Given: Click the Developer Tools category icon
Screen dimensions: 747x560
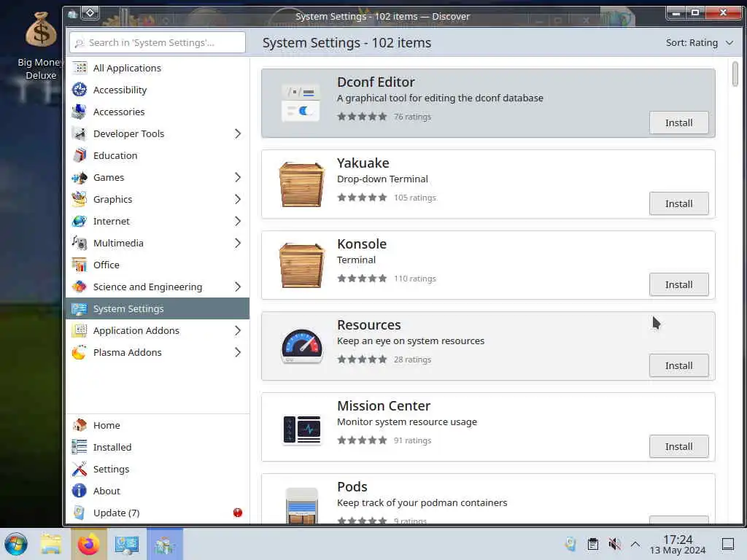Looking at the screenshot, I should coord(80,134).
